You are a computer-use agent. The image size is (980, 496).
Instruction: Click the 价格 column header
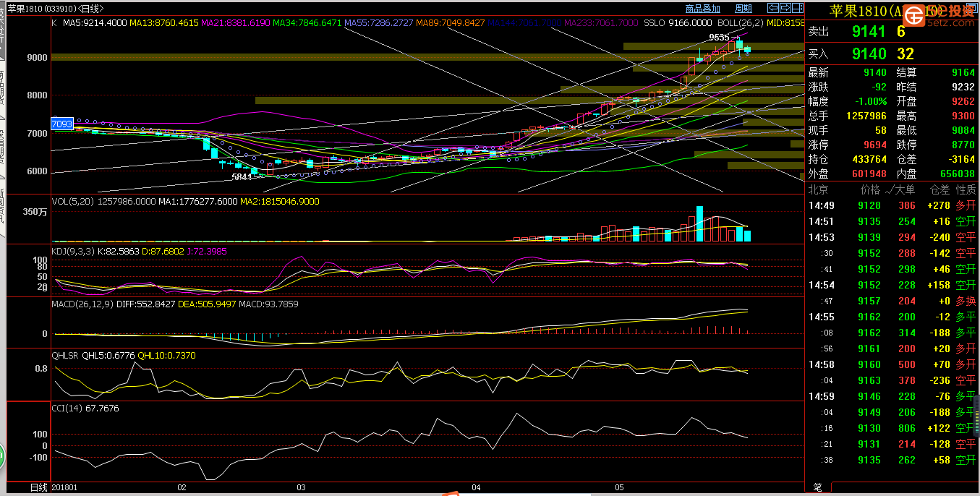(870, 189)
